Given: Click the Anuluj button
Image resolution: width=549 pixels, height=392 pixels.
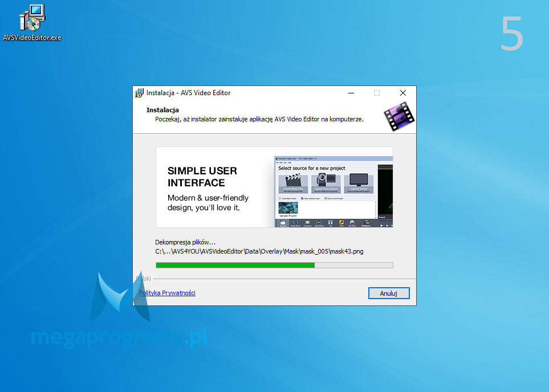Looking at the screenshot, I should (x=389, y=293).
